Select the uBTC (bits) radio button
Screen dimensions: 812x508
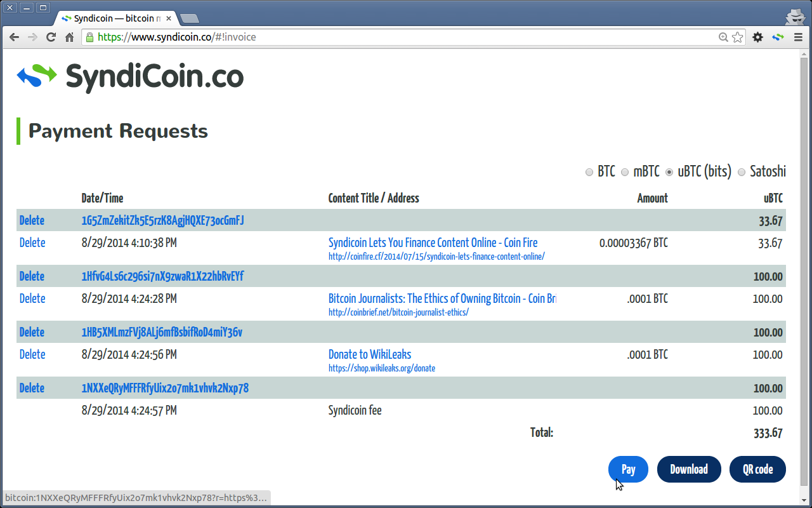669,172
